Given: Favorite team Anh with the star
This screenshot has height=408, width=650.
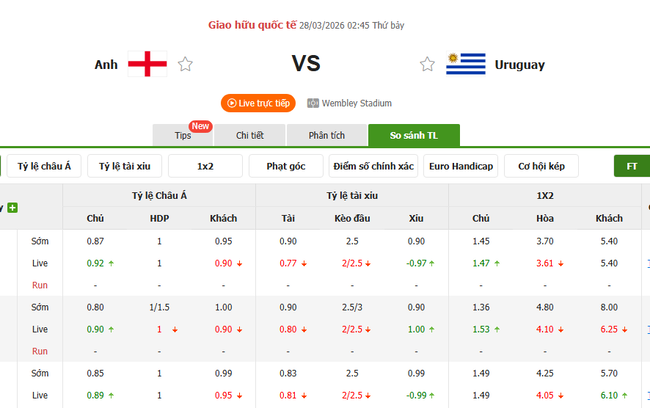Looking at the screenshot, I should pos(185,65).
